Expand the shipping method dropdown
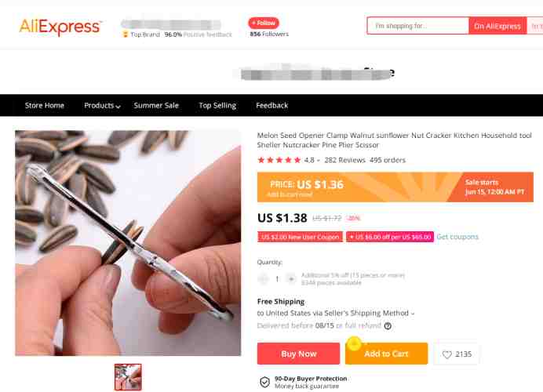Screen dimensions: 543x392 [x=413, y=314]
